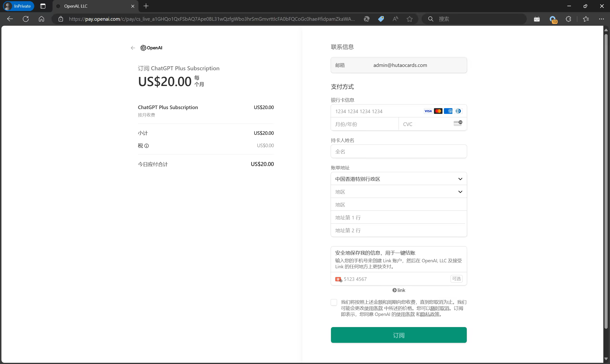Click the page vertical scrollbar thumb
The width and height of the screenshot is (610, 364).
pyautogui.click(x=606, y=182)
